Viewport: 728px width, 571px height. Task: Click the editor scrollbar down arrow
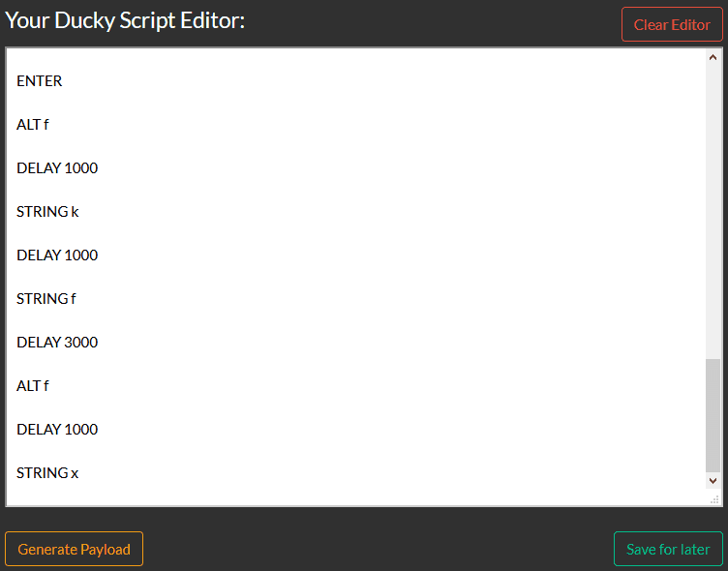[713, 481]
